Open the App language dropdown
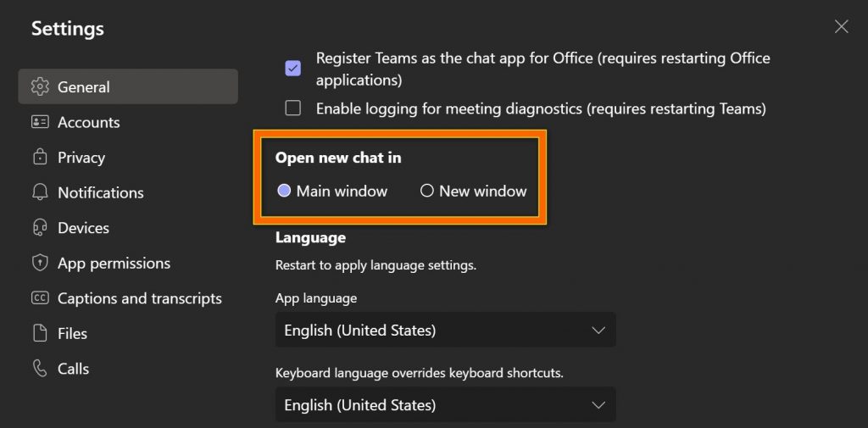The image size is (868, 428). click(445, 330)
